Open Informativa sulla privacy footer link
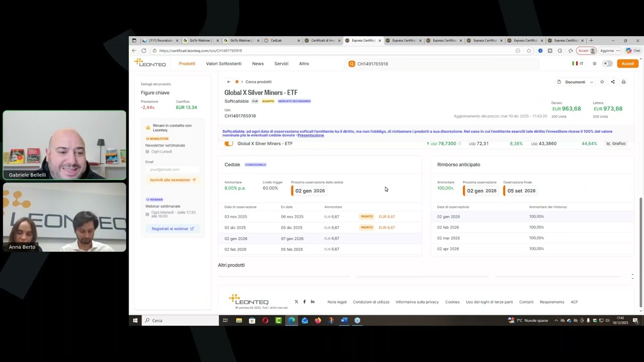 click(418, 302)
